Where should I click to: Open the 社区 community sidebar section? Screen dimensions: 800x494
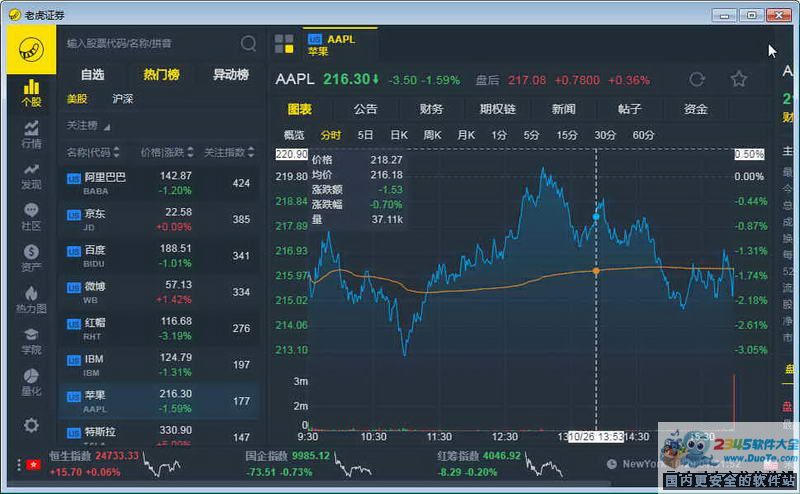[31, 217]
